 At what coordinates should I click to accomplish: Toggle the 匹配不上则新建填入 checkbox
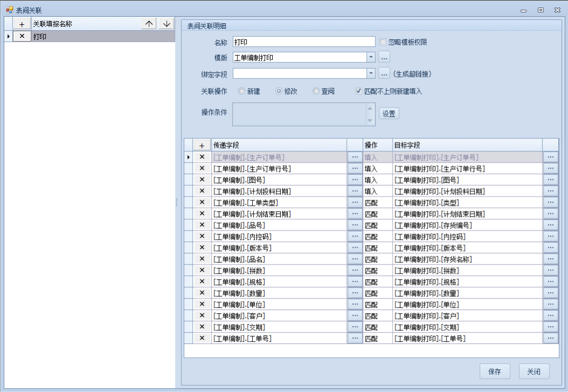(x=359, y=91)
